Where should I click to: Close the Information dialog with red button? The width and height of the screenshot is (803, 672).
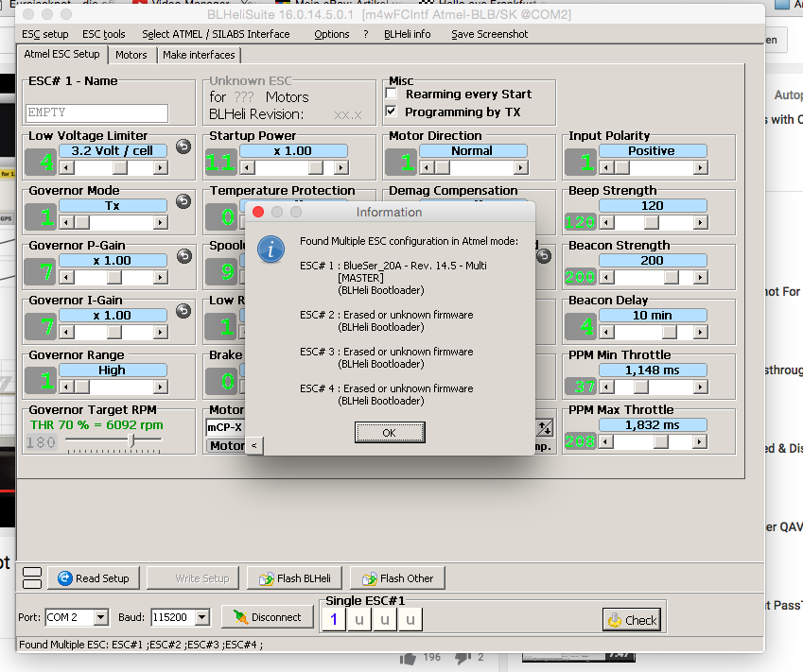click(x=258, y=212)
